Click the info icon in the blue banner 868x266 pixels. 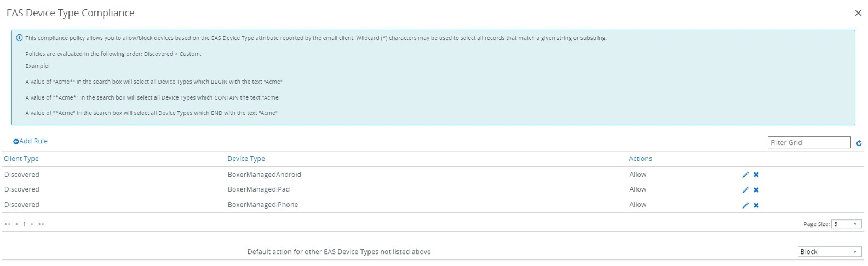tap(19, 38)
